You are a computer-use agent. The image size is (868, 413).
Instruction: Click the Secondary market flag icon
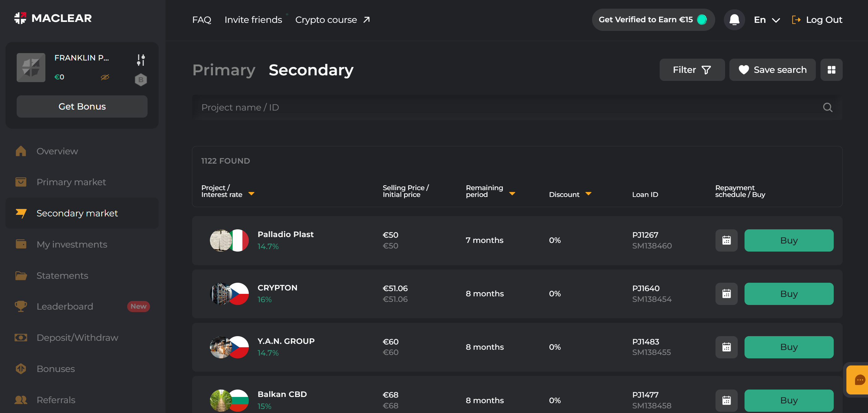point(21,213)
